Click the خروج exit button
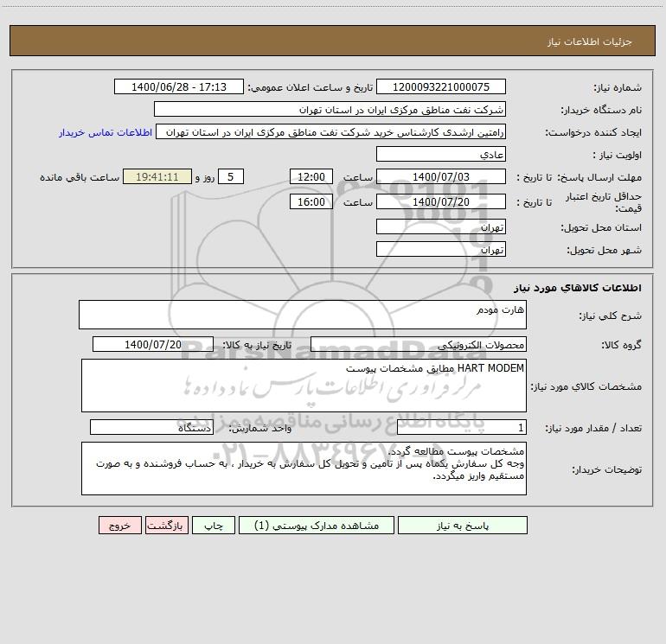The height and width of the screenshot is (644, 666). pos(119,525)
